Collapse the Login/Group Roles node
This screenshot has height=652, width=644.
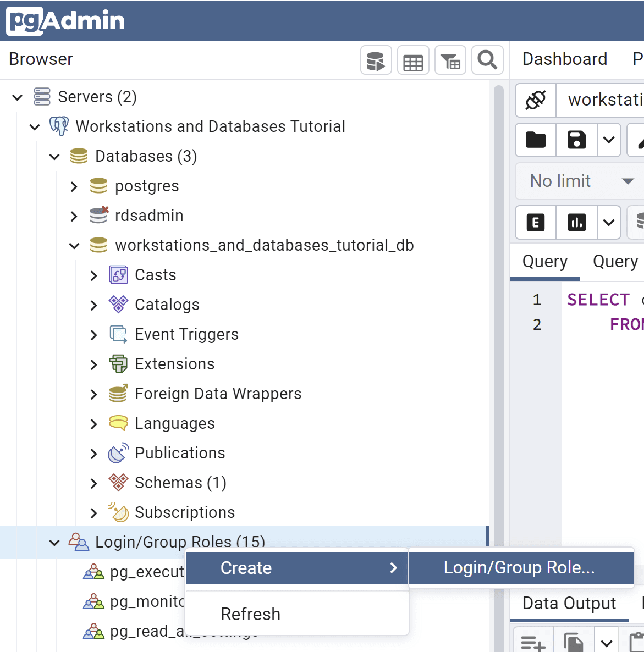54,543
